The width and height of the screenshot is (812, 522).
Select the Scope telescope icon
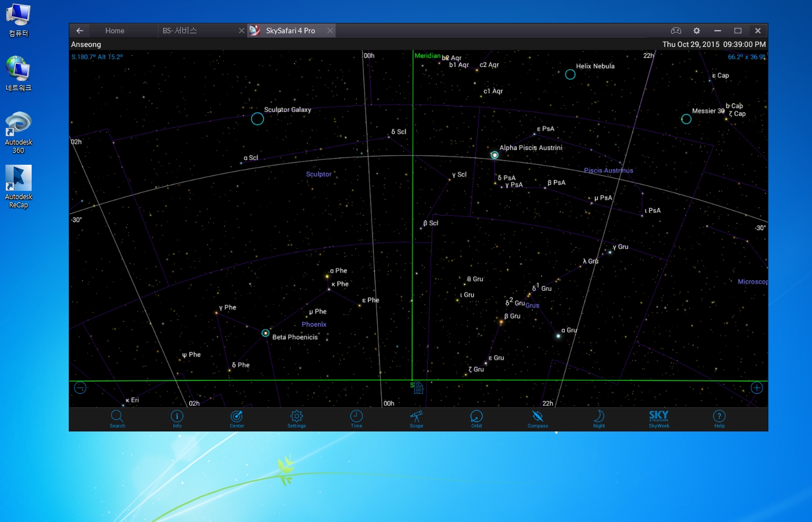point(416,418)
